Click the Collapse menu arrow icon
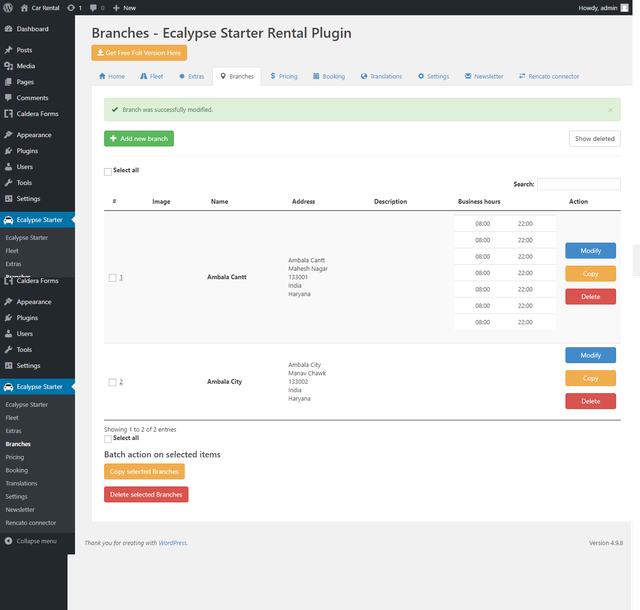The height and width of the screenshot is (610, 640). click(x=8, y=541)
